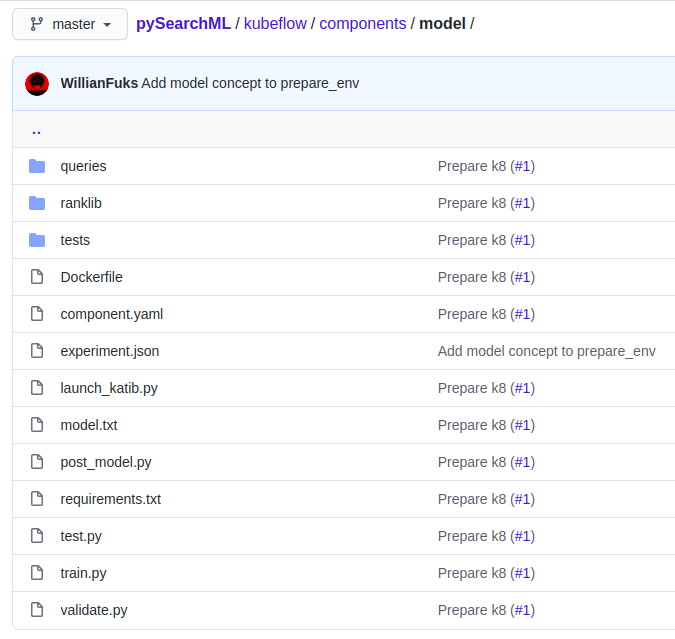Click the validate.py file icon
Image resolution: width=675 pixels, height=639 pixels.
37,610
